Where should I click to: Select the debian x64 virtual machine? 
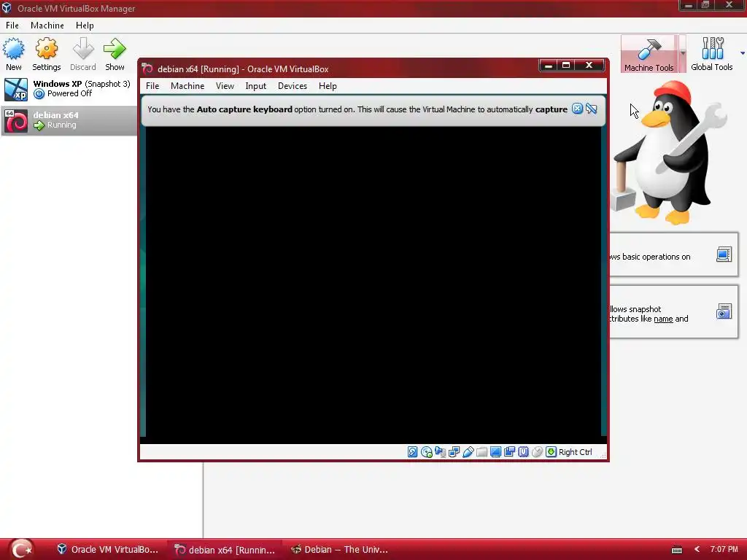(69, 120)
